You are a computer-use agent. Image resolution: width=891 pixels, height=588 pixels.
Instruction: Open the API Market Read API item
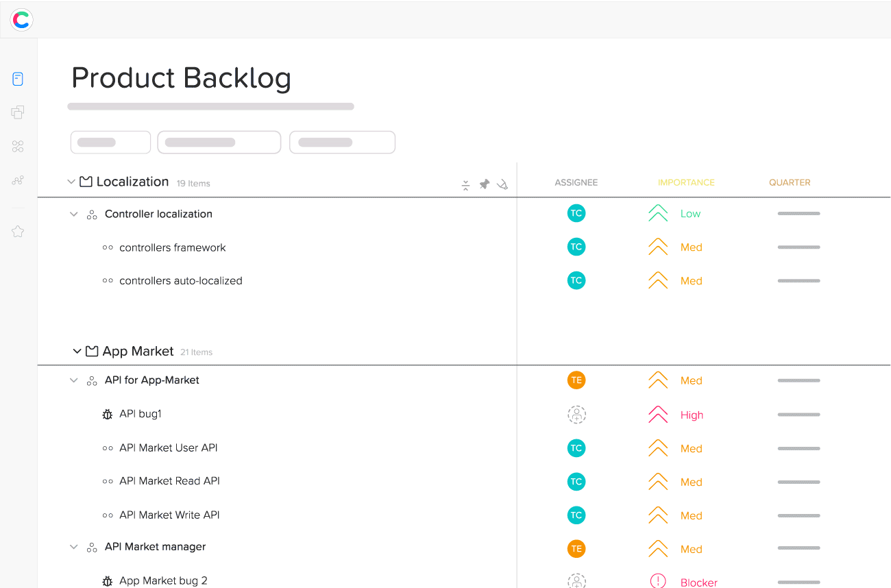coord(169,481)
